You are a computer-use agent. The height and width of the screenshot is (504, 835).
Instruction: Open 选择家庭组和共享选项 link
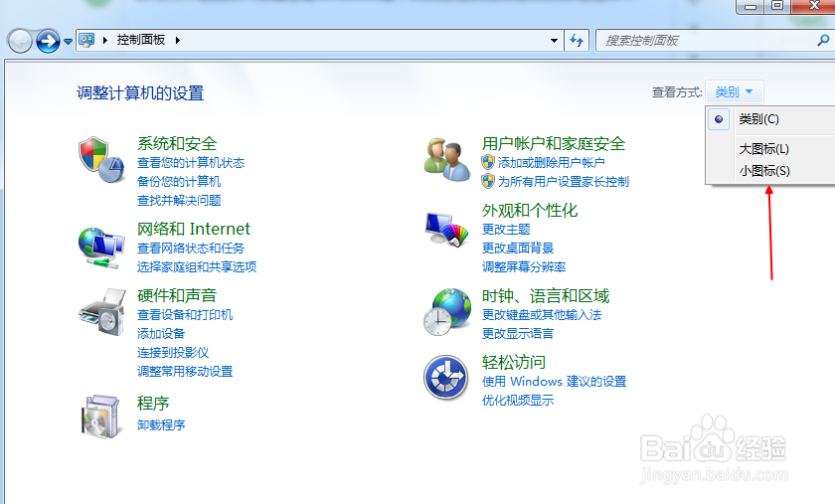click(x=197, y=266)
